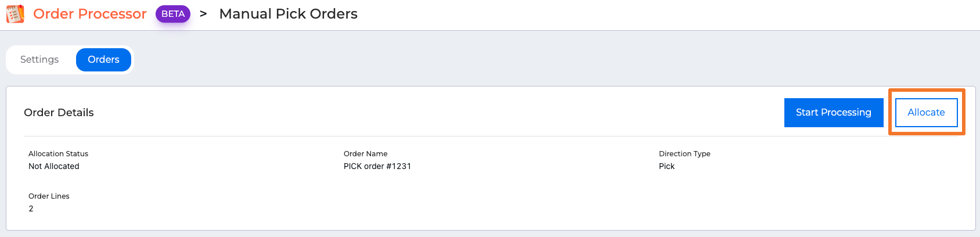
Task: Click the orange highlight frame around Allocate
Action: click(927, 91)
